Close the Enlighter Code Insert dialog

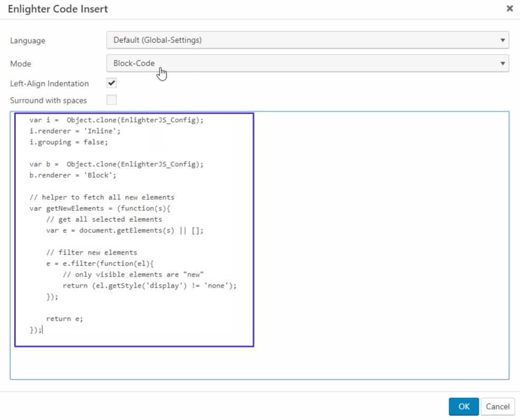point(509,8)
